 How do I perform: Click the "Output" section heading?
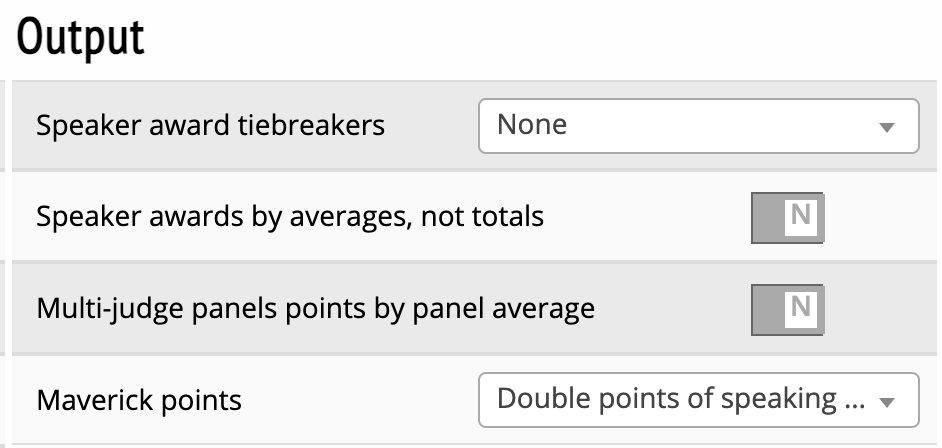pyautogui.click(x=81, y=38)
